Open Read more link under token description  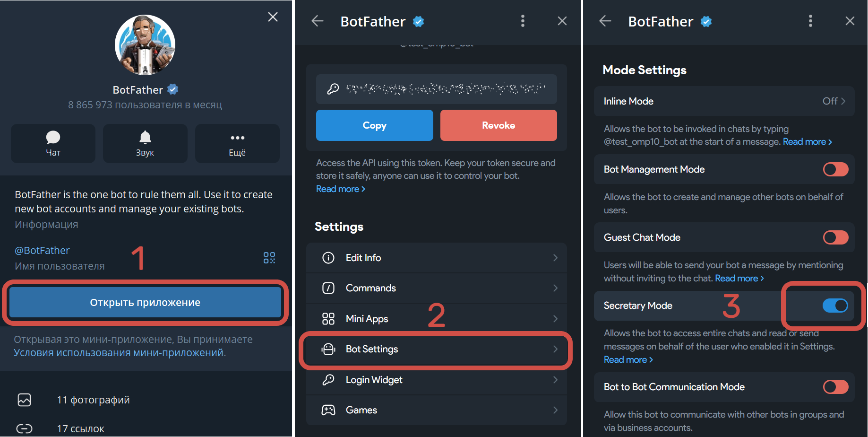[341, 189]
